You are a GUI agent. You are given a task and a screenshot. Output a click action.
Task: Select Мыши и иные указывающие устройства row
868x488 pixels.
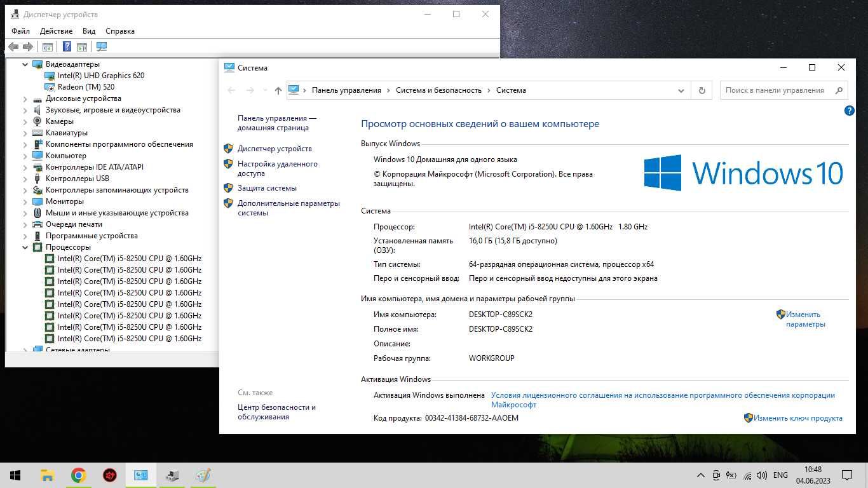click(117, 213)
